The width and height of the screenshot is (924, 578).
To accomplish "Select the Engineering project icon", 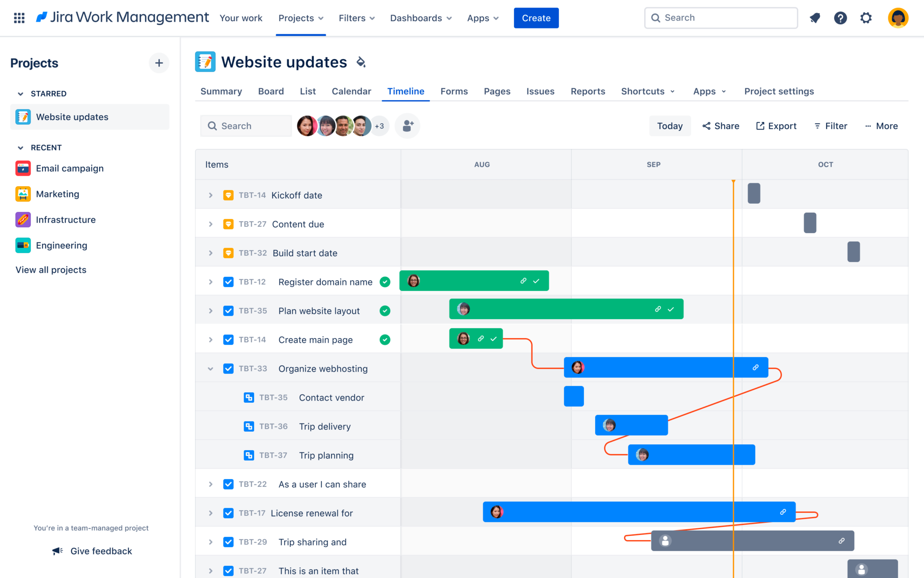I will pos(23,245).
